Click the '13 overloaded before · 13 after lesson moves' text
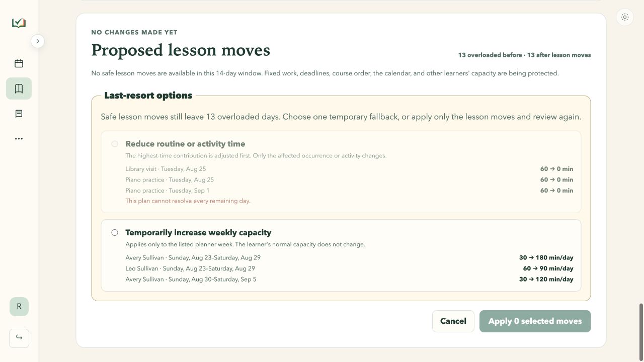The width and height of the screenshot is (644, 362). click(x=524, y=55)
